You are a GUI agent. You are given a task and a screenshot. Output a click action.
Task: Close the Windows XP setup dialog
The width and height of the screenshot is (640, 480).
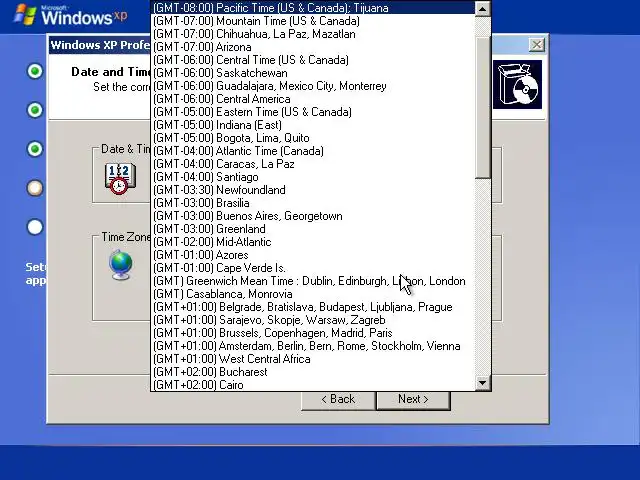[x=537, y=45]
